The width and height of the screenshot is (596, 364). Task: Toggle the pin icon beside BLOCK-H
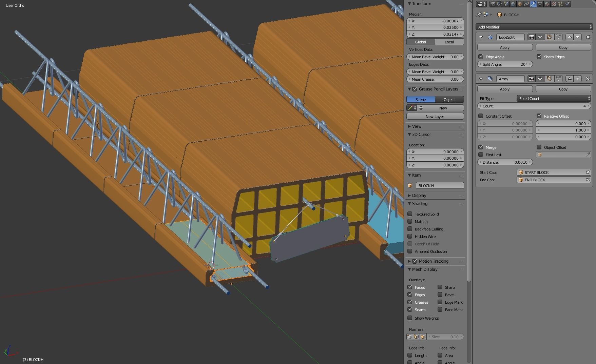click(479, 15)
